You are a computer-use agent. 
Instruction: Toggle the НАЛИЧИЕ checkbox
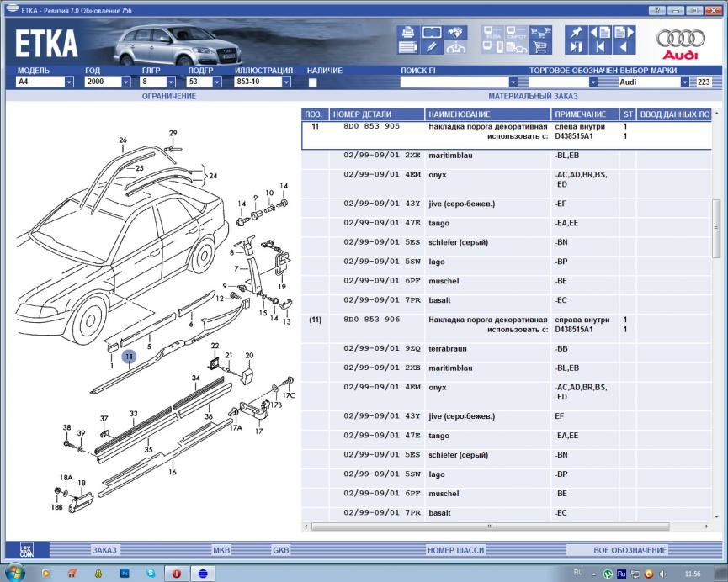tap(312, 82)
